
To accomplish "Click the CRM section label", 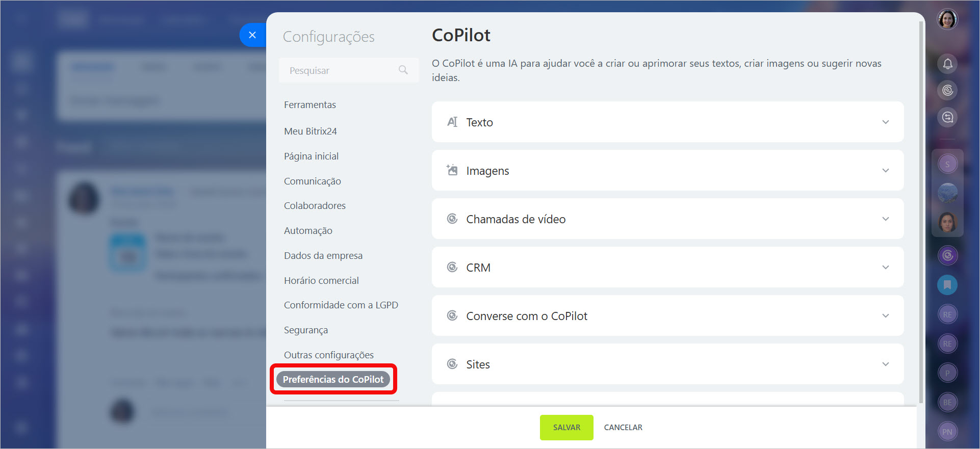I will tap(478, 268).
